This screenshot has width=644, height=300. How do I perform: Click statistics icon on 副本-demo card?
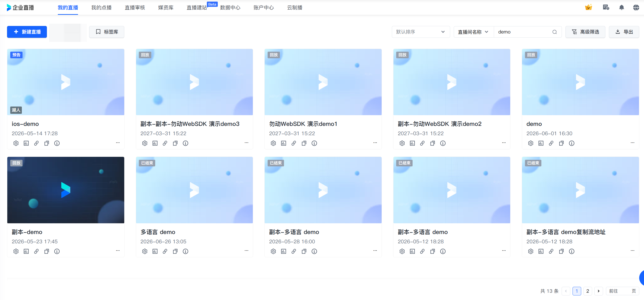coord(26,251)
